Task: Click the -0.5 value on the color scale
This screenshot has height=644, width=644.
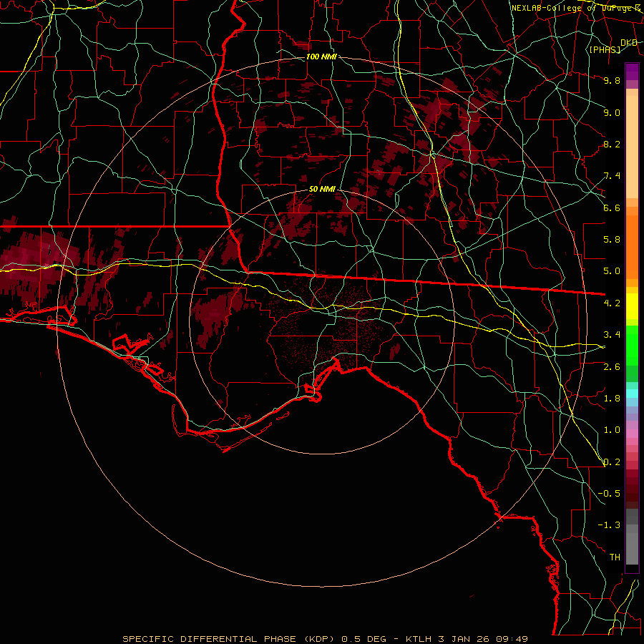Action: (x=609, y=493)
